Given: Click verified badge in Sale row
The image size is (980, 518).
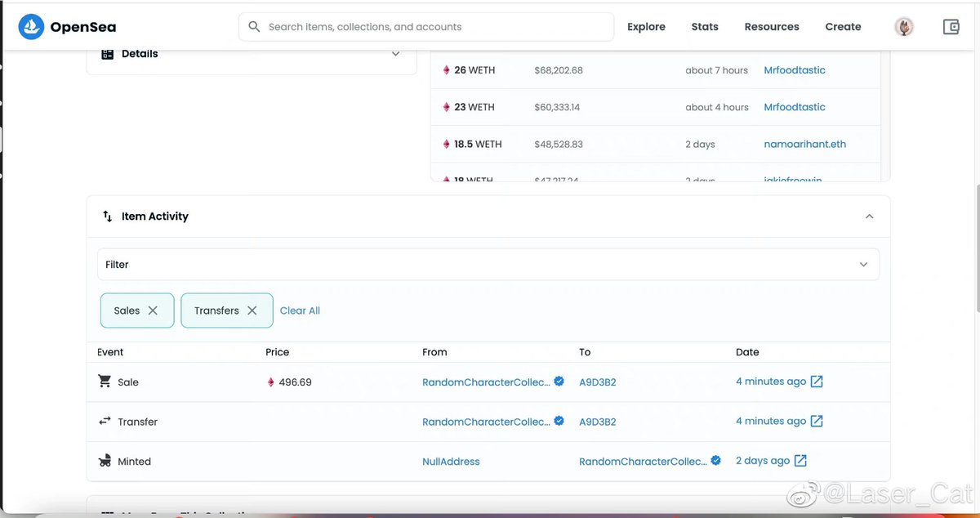Looking at the screenshot, I should pyautogui.click(x=559, y=381).
